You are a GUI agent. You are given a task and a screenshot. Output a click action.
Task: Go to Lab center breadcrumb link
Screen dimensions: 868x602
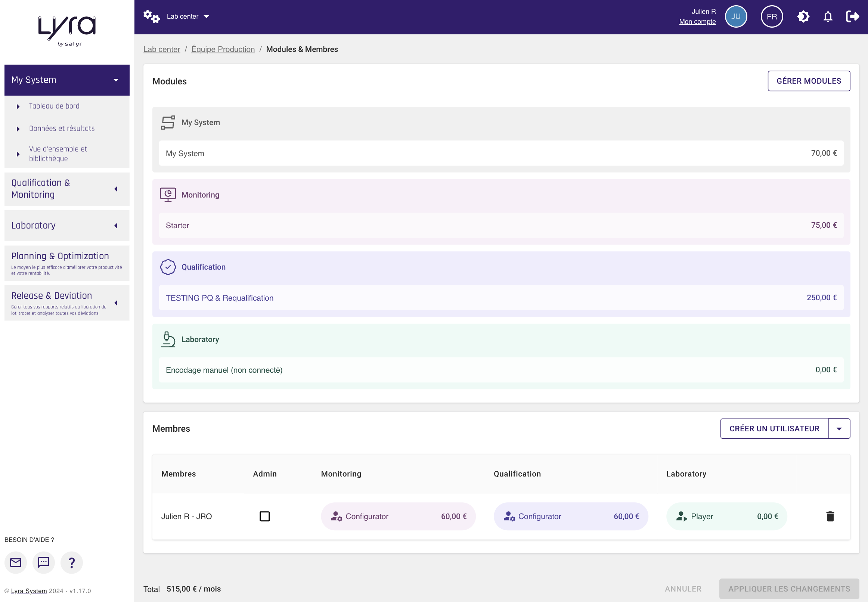pyautogui.click(x=161, y=49)
